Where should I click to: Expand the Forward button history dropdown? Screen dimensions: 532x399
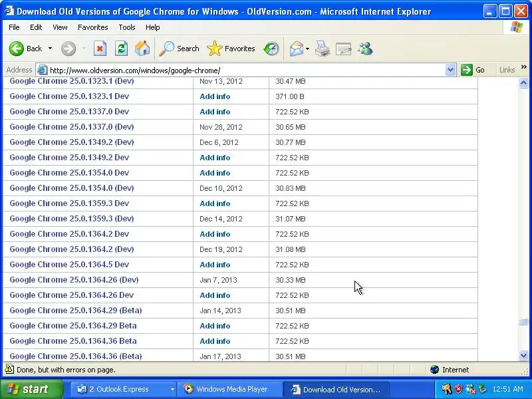pos(84,49)
